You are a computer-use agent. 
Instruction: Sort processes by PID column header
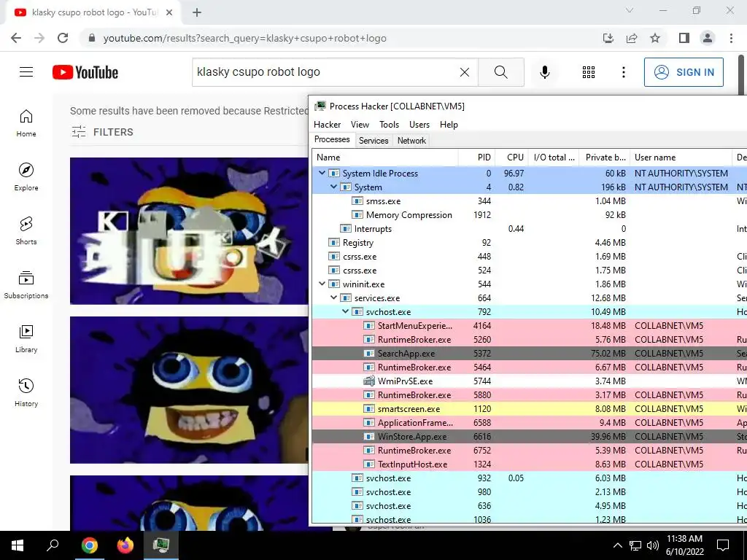pyautogui.click(x=477, y=157)
